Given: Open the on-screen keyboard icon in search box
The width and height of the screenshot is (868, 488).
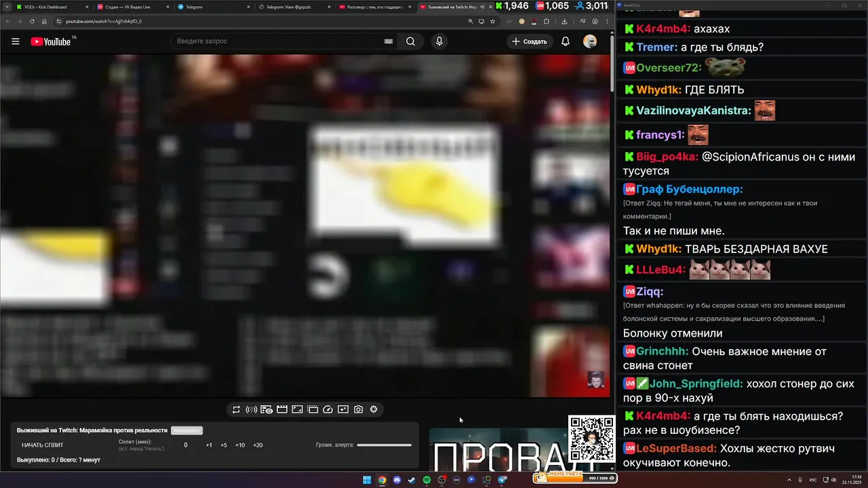Looking at the screenshot, I should 389,41.
